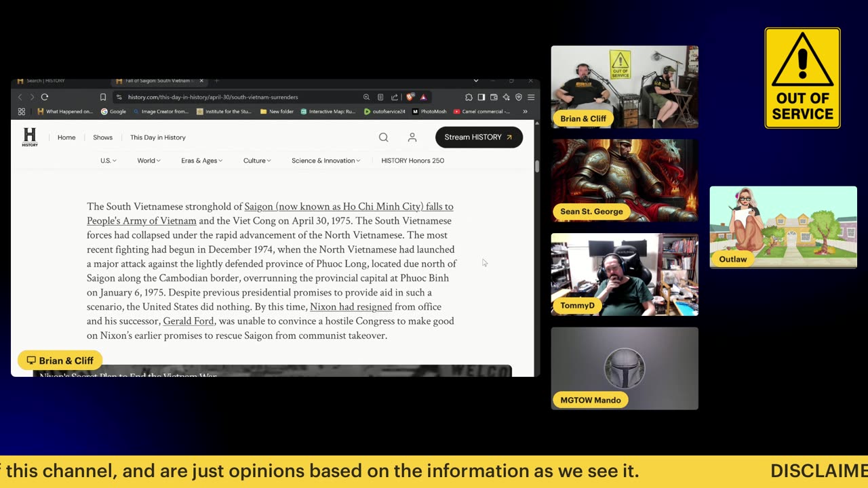Open 'Camel commercial' bookmark
Viewport: 868px width, 488px height.
click(481, 111)
